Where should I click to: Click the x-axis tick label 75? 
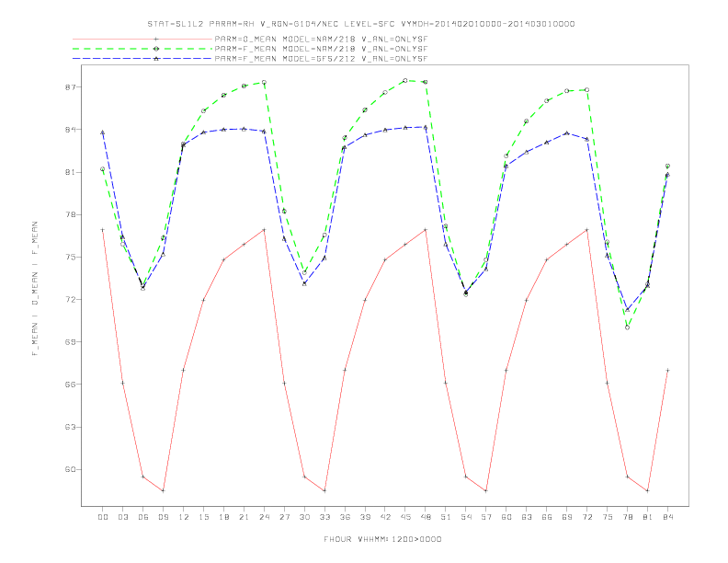click(608, 517)
